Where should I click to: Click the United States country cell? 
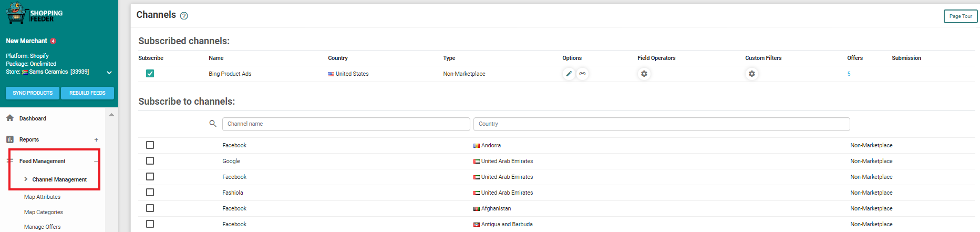[348, 74]
